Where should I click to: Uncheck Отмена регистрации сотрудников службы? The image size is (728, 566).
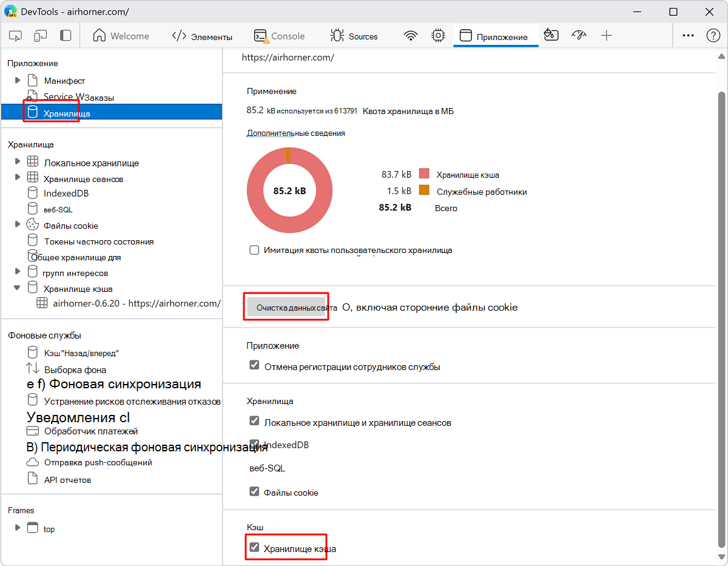tap(255, 366)
